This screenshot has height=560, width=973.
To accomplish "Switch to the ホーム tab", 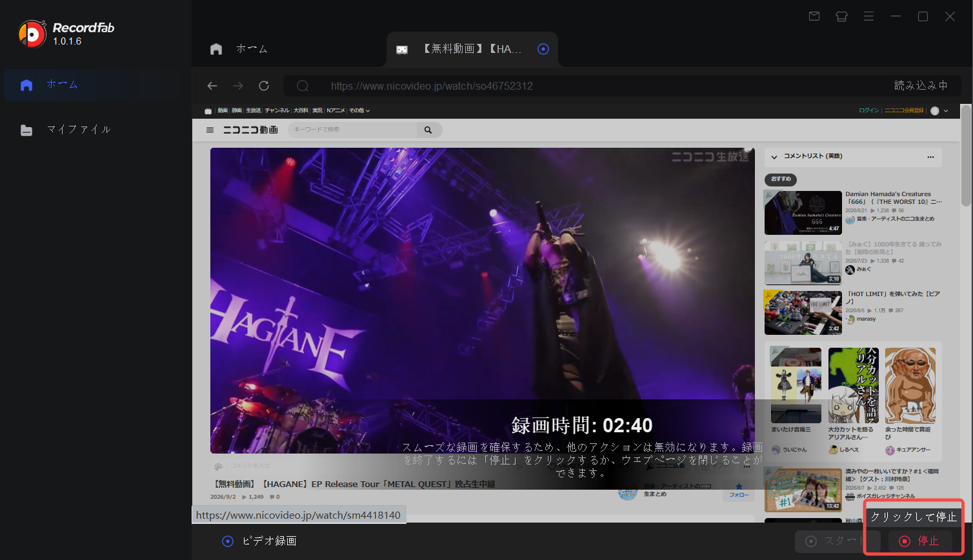I will click(x=240, y=49).
